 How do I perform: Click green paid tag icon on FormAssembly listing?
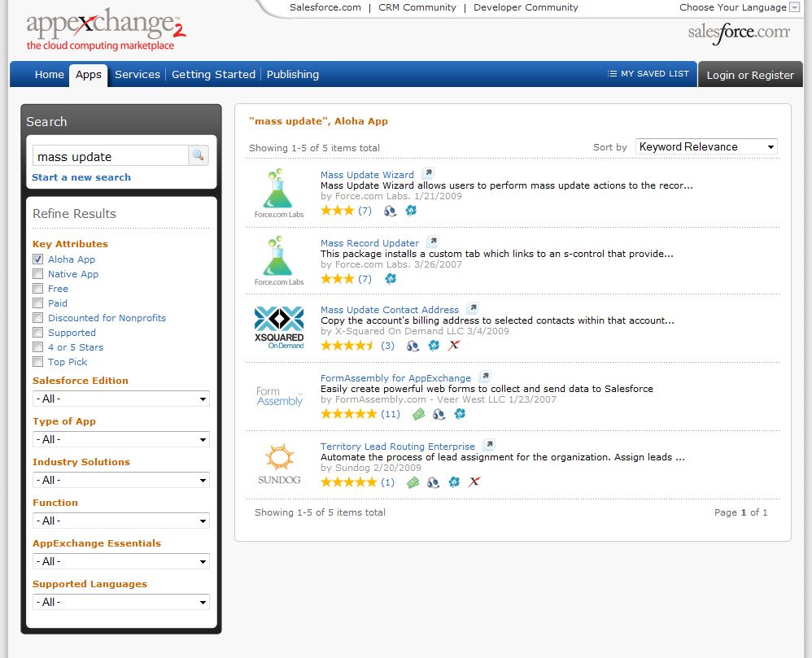pos(418,414)
